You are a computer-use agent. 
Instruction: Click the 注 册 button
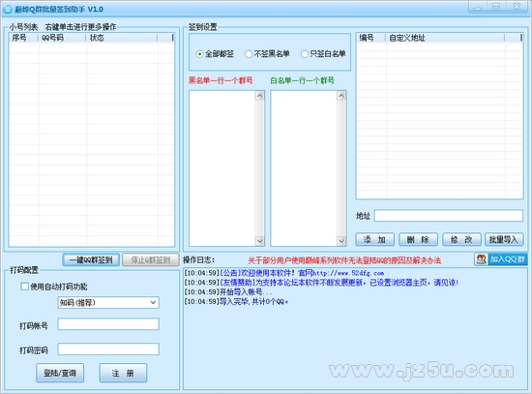click(123, 373)
